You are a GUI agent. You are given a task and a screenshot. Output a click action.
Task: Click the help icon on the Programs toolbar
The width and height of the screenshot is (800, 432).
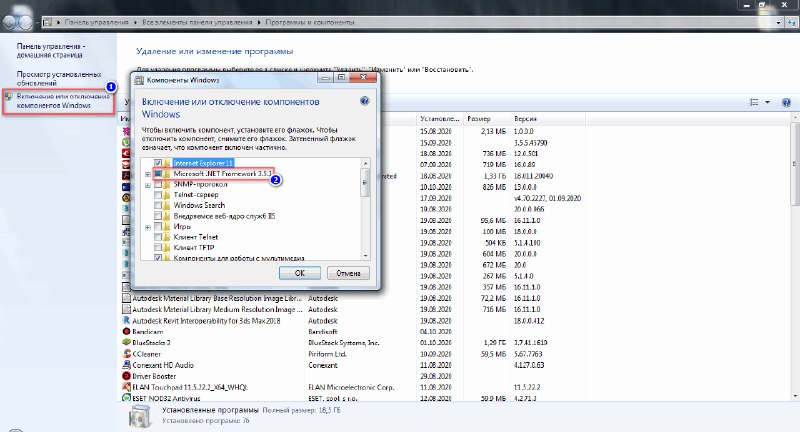tap(786, 103)
